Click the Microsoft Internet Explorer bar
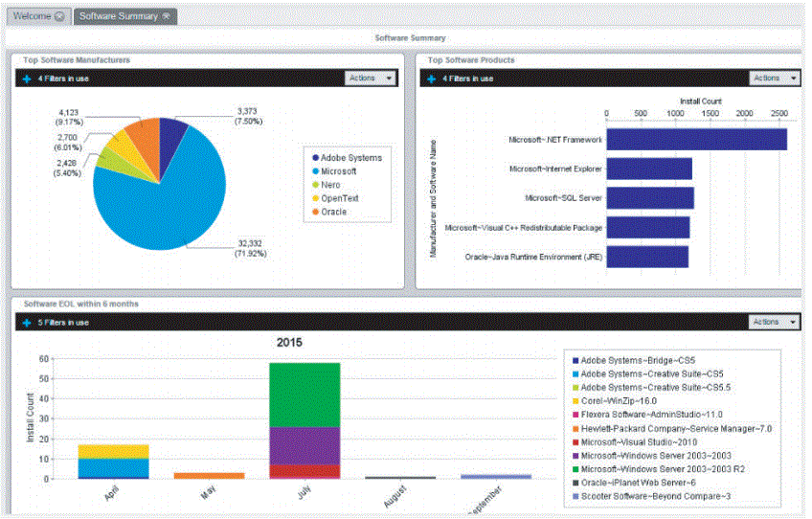Screen dimensions: 812x519 (x=649, y=169)
